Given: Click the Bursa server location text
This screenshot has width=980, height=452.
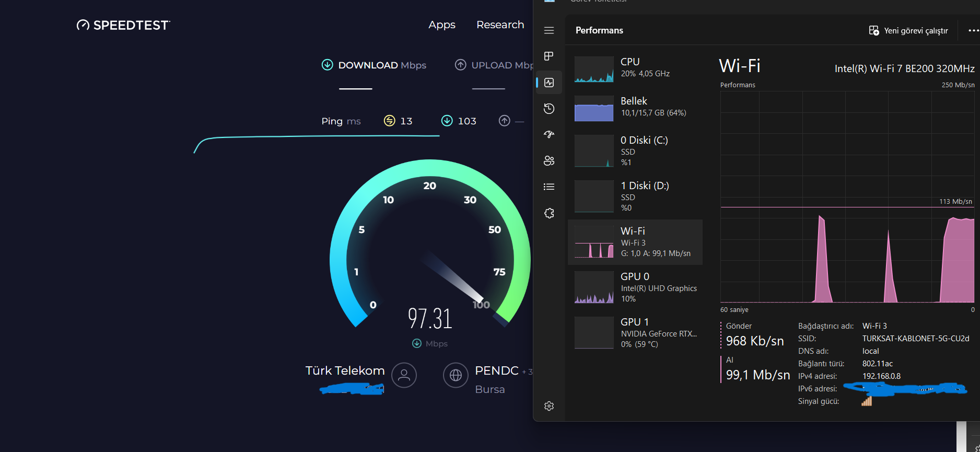Looking at the screenshot, I should [490, 389].
